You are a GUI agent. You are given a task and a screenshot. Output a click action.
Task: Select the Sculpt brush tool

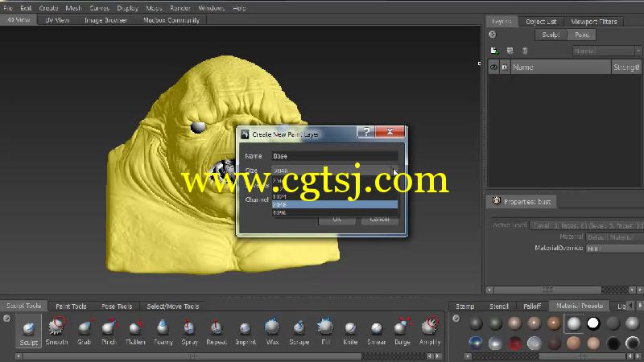[x=29, y=331]
